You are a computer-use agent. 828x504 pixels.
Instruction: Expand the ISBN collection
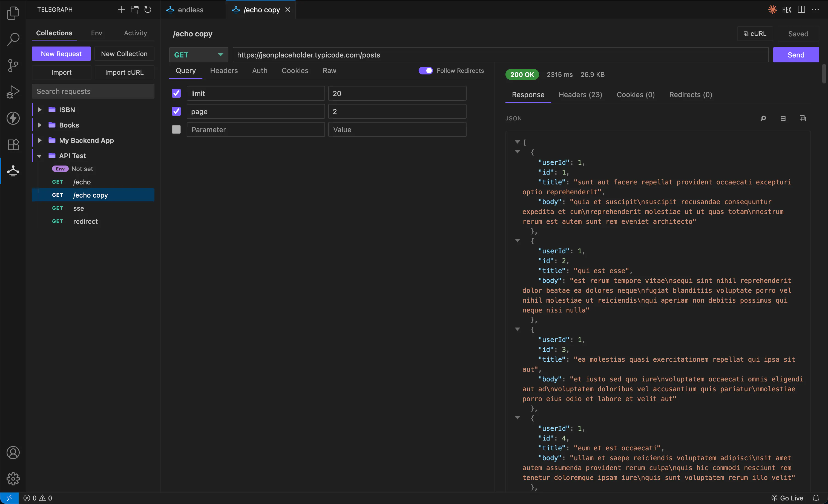point(40,109)
